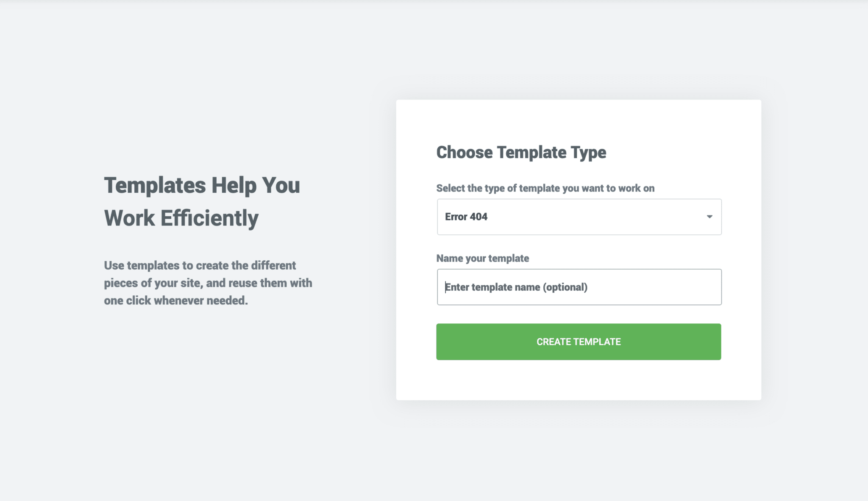Click "Use templates to create the different" line

(200, 265)
